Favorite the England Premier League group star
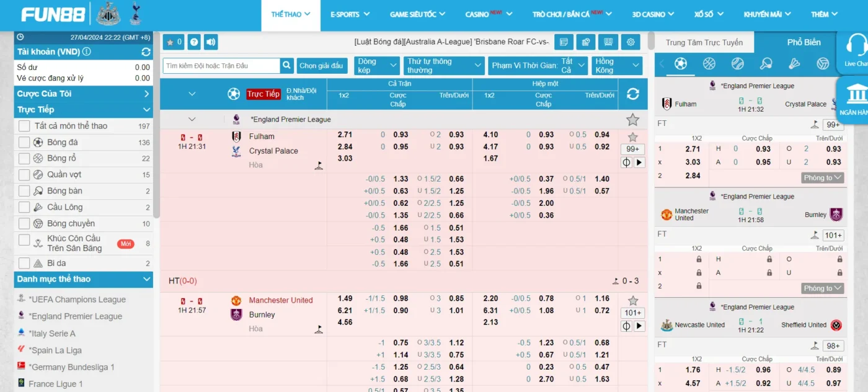Viewport: 868px width, 392px height. [x=632, y=120]
